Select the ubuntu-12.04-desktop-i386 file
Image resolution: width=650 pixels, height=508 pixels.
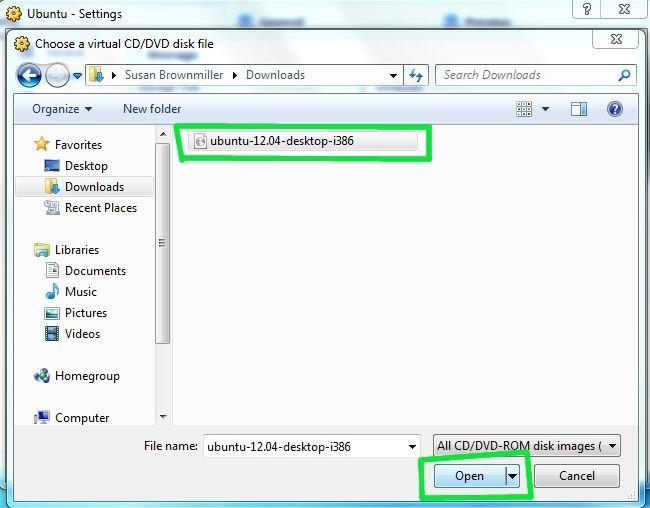[x=303, y=141]
